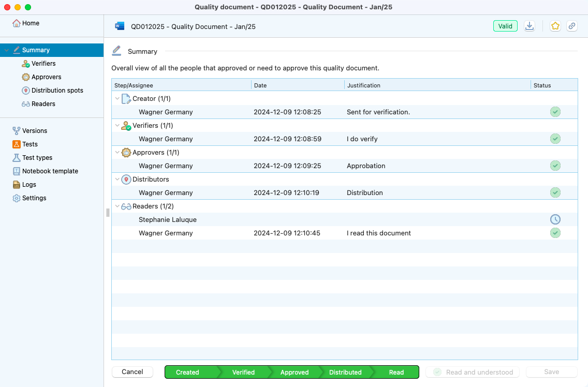Collapse the Approvers (1/1) group
The height and width of the screenshot is (387, 588).
pos(117,153)
